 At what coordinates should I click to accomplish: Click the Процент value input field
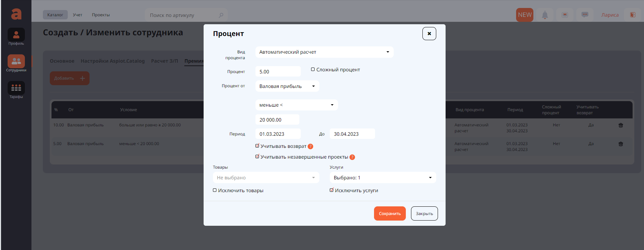pos(278,72)
